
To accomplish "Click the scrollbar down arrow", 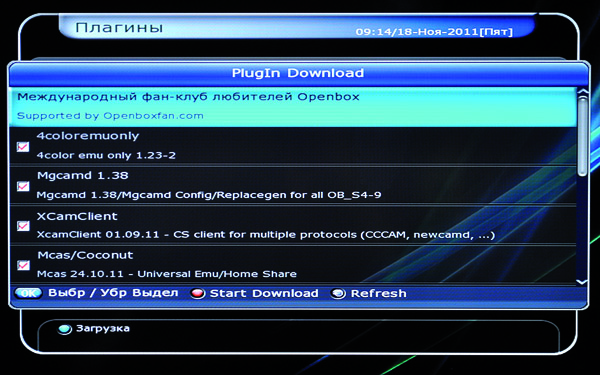I will [x=582, y=282].
